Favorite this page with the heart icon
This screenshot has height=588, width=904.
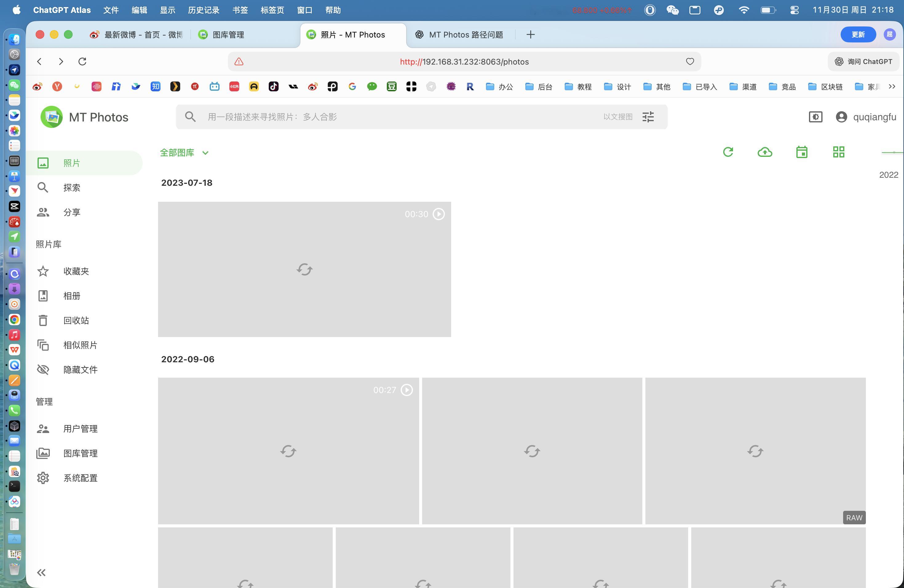coord(690,62)
